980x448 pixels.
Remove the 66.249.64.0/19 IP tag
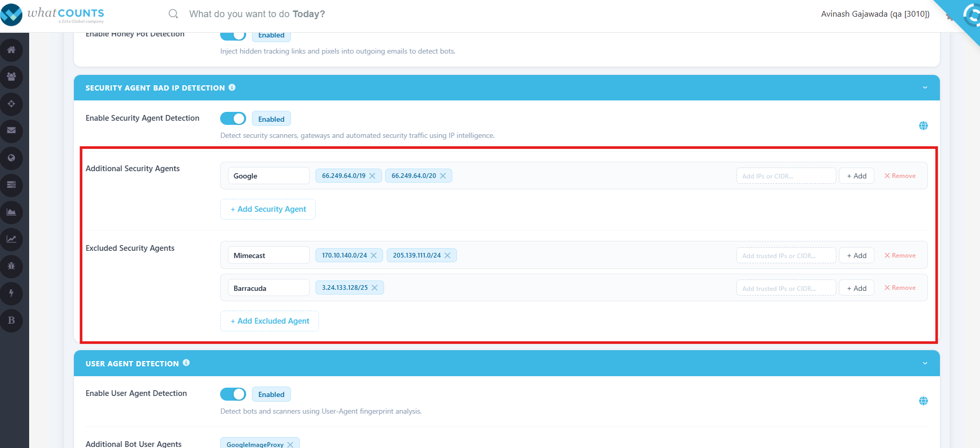[x=373, y=176]
